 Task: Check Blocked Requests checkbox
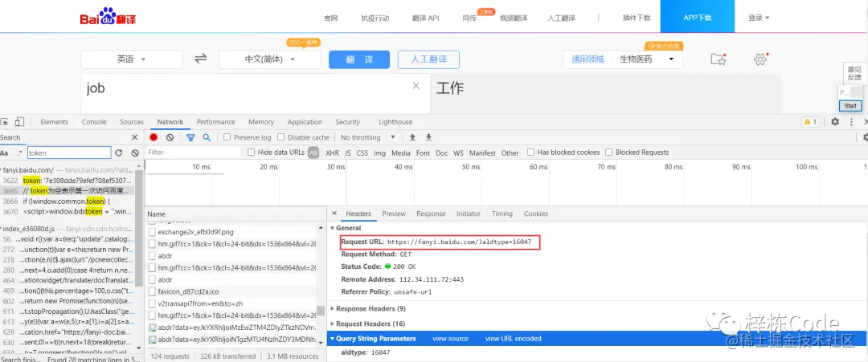point(609,152)
